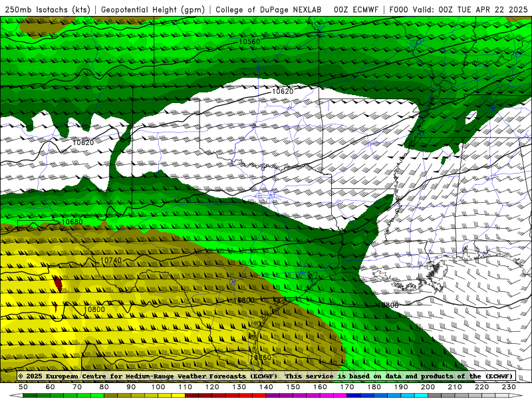
Task: Click the 110 value on the color scale
Action: [186, 387]
